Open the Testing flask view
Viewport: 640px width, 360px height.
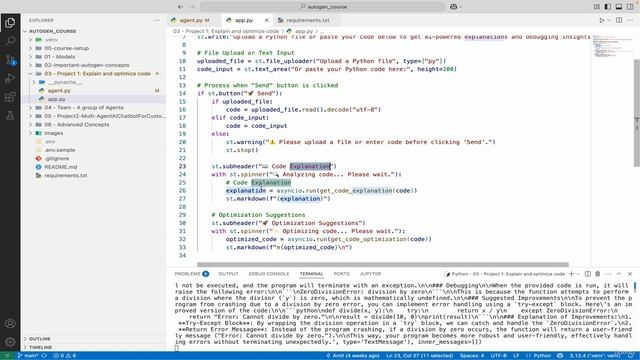click(x=10, y=116)
